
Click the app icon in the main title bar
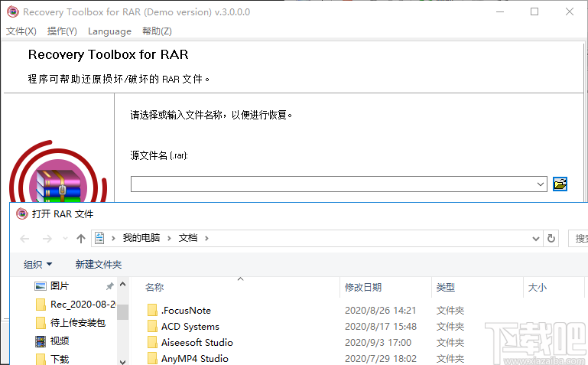click(13, 11)
